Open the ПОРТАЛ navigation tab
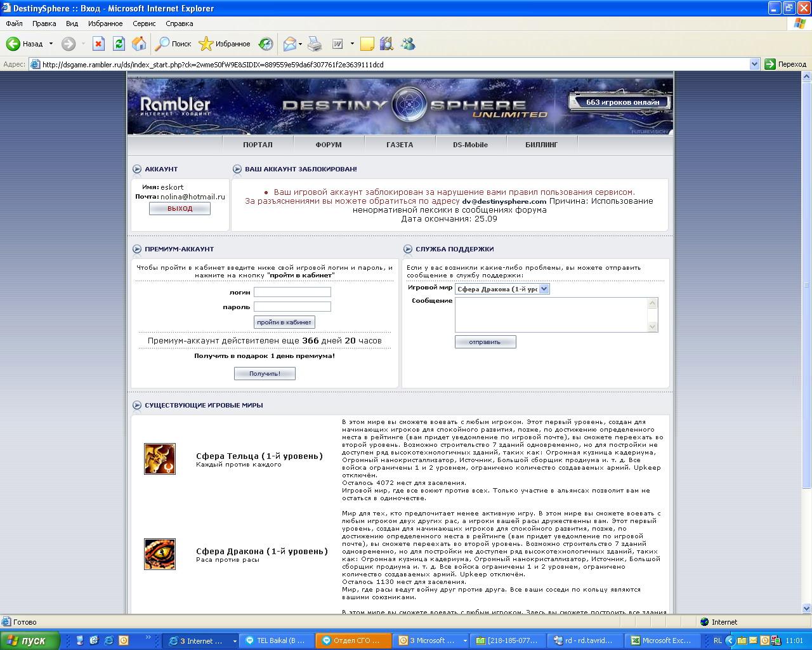The height and width of the screenshot is (650, 812). click(258, 145)
